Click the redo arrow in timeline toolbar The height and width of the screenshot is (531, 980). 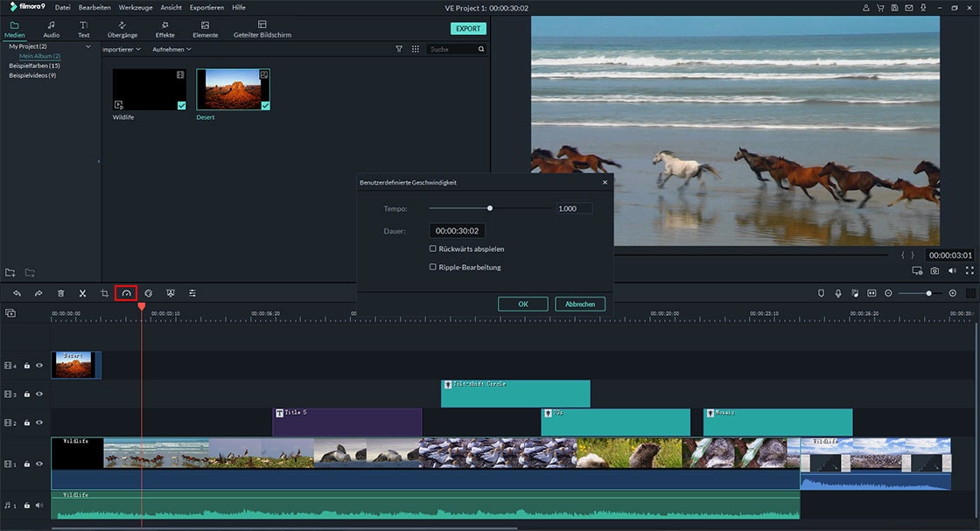tap(38, 293)
